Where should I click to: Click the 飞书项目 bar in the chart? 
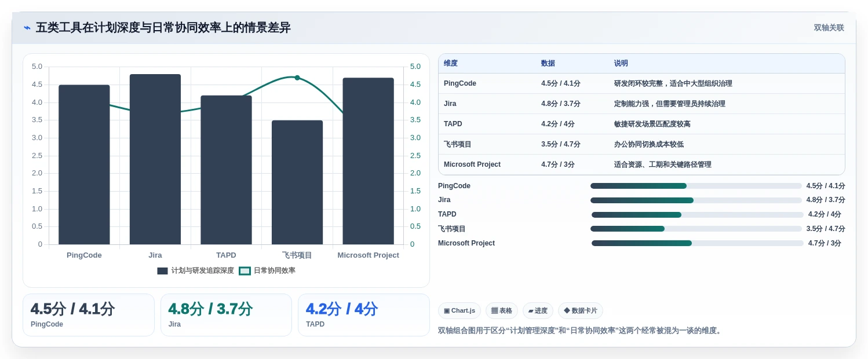pyautogui.click(x=297, y=182)
